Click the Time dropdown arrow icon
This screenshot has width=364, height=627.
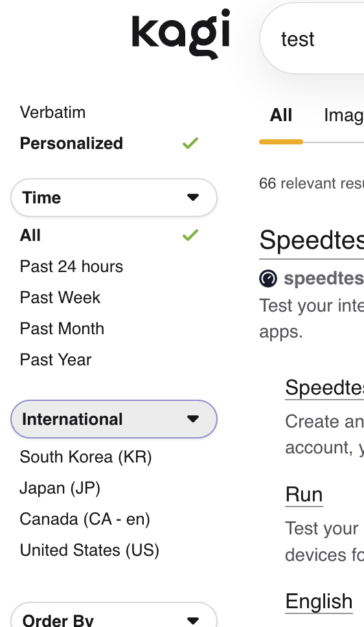pyautogui.click(x=193, y=197)
